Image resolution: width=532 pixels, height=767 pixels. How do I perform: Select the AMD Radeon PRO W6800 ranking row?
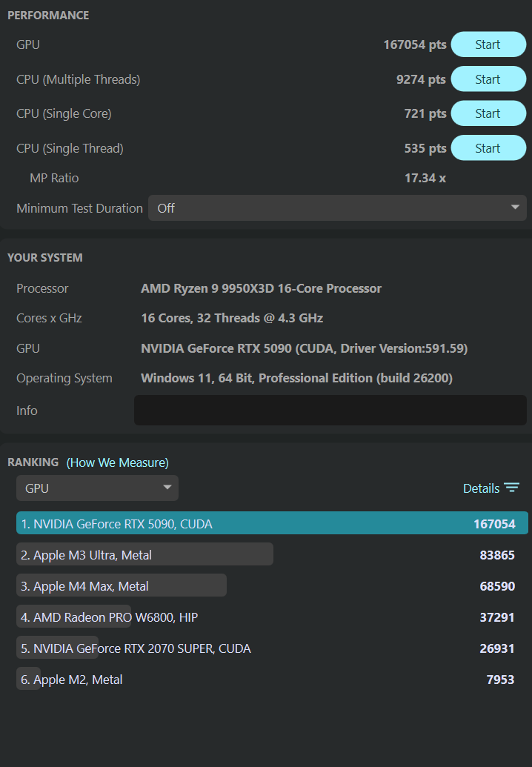click(x=272, y=617)
